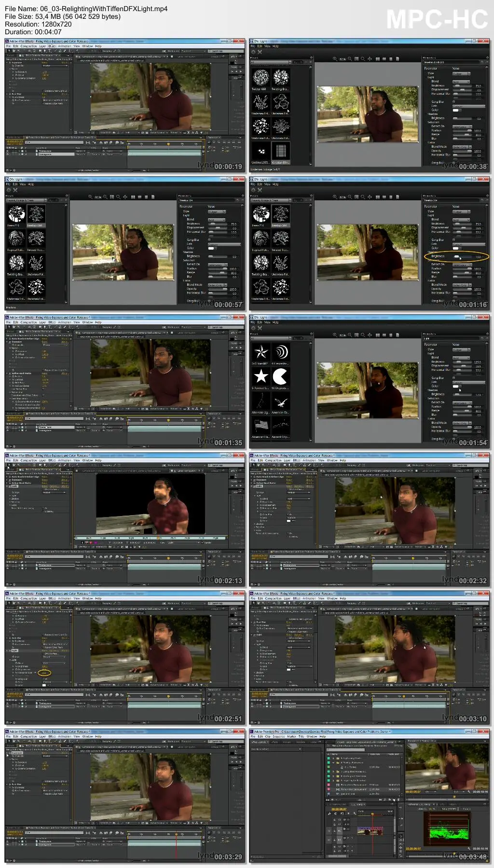This screenshot has width=494, height=868.
Task: Toggle the Preserve Edge Pixels checkbox in the 00:00:19 frame
Action: pyautogui.click(x=43, y=103)
